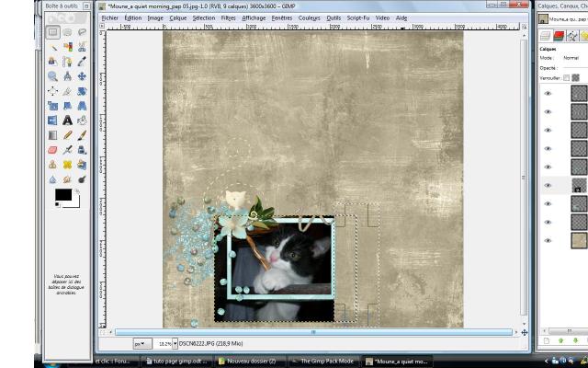This screenshot has height=368, width=588.
Task: Open the Script-Fu menu
Action: pos(358,17)
